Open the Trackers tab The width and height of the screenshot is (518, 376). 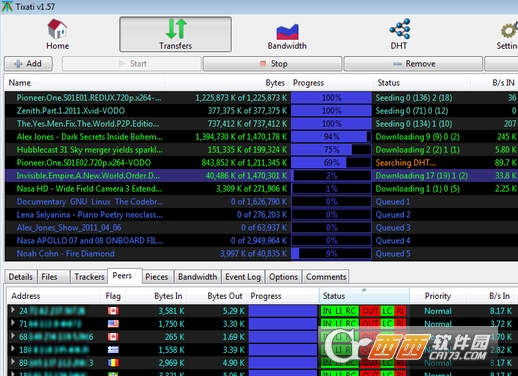coord(89,277)
